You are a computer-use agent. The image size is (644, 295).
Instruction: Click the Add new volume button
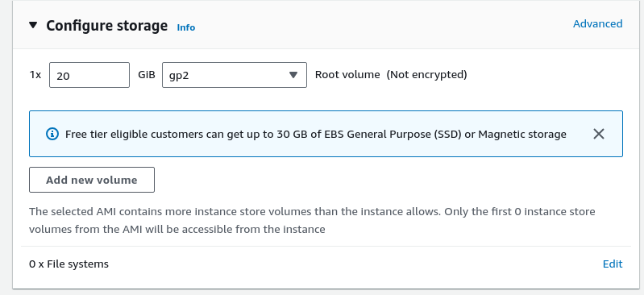pyautogui.click(x=92, y=180)
